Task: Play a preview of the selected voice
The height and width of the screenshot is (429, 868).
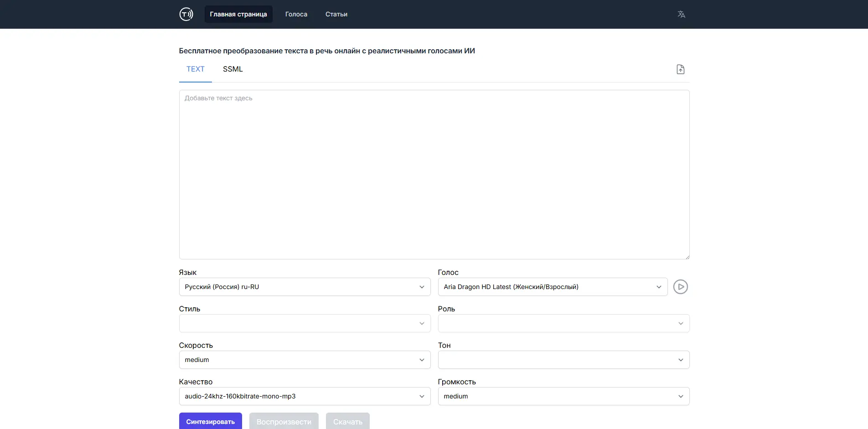Action: [x=680, y=287]
